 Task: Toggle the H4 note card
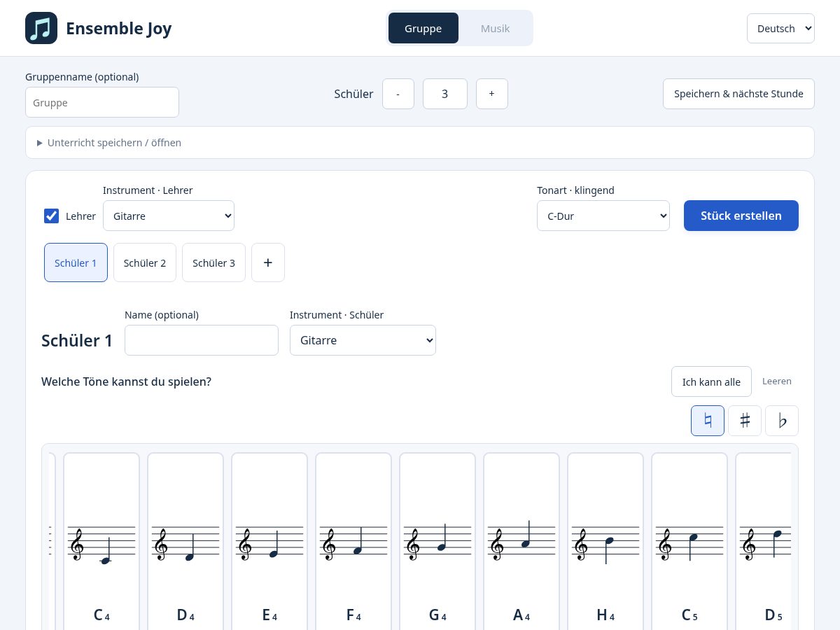(x=605, y=541)
